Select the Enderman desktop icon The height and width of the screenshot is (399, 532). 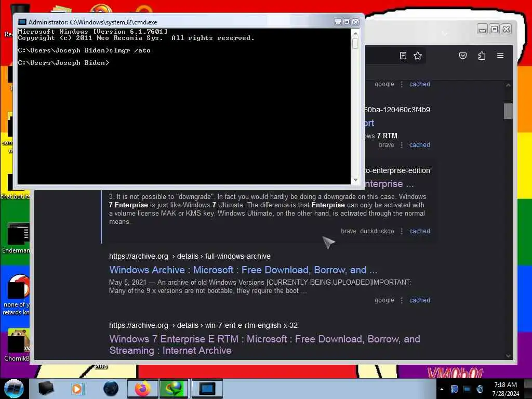(16, 238)
